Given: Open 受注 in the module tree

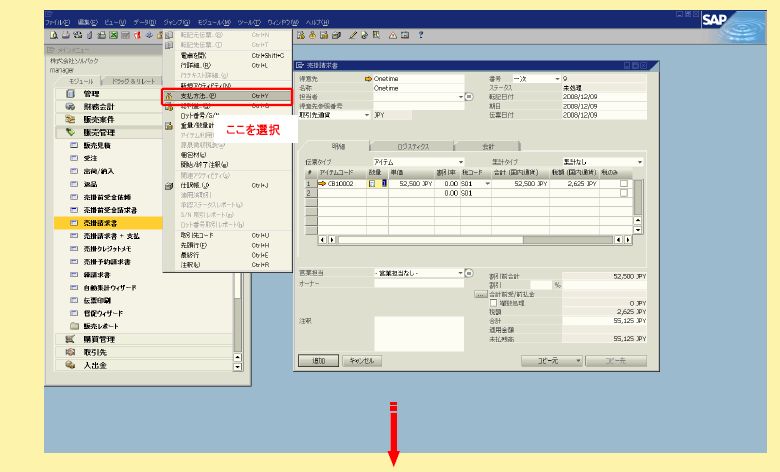Looking at the screenshot, I should [x=90, y=158].
